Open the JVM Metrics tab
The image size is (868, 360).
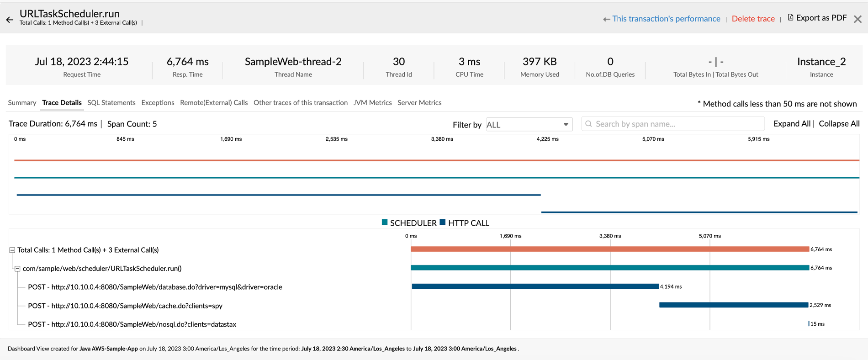372,103
